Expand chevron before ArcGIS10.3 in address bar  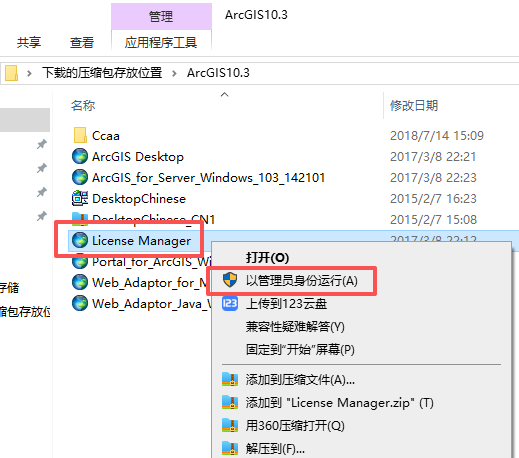174,73
